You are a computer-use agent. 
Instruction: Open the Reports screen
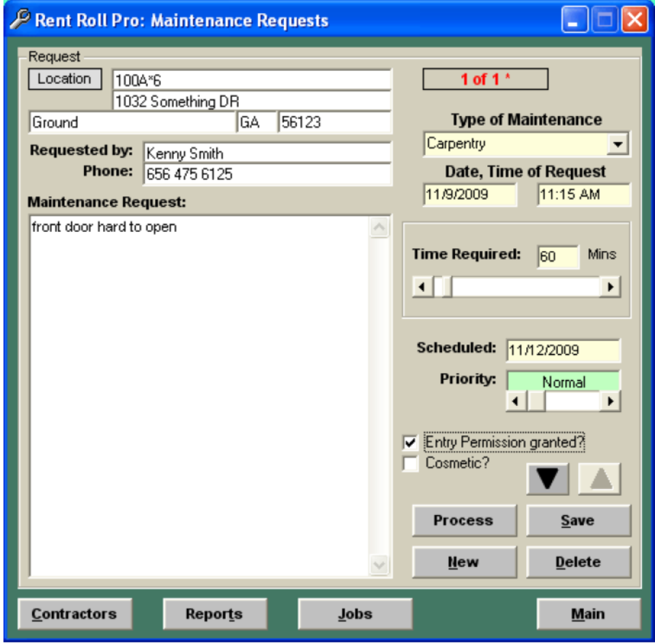pyautogui.click(x=215, y=613)
